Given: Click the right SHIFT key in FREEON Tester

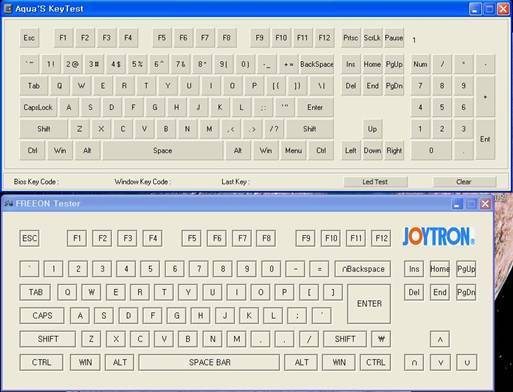Looking at the screenshot, I should (x=345, y=339).
